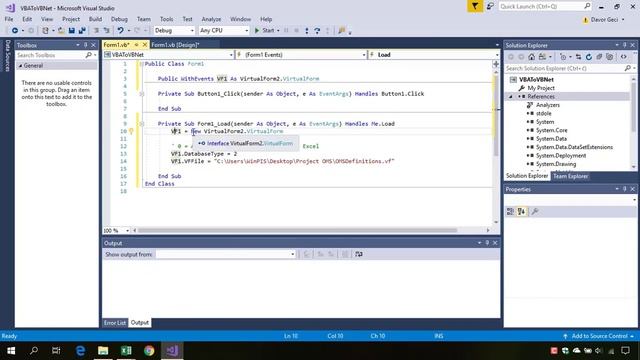The image size is (640, 360).
Task: Click Solution Explorer Sync with Active Document icon
Action: 578,57
